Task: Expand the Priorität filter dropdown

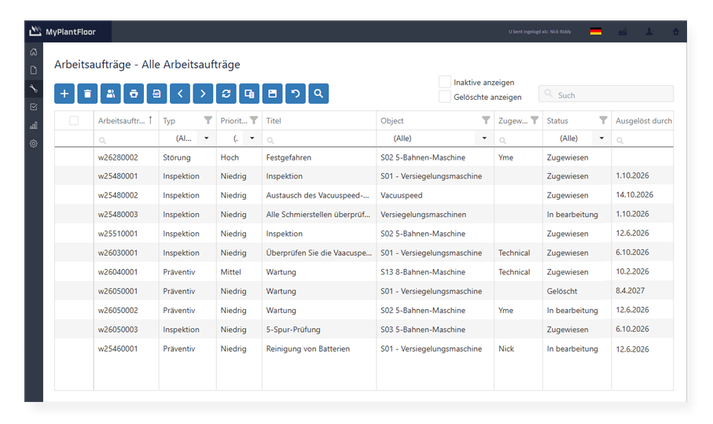Action: [252, 138]
